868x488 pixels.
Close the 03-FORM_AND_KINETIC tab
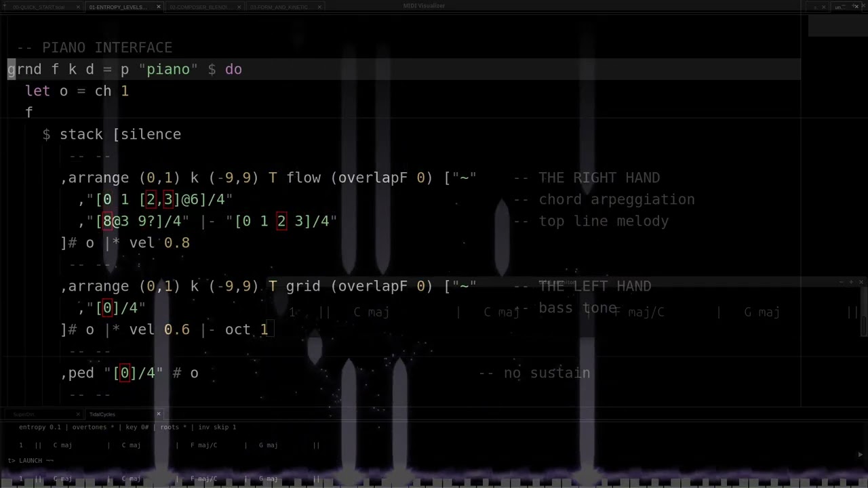(320, 7)
